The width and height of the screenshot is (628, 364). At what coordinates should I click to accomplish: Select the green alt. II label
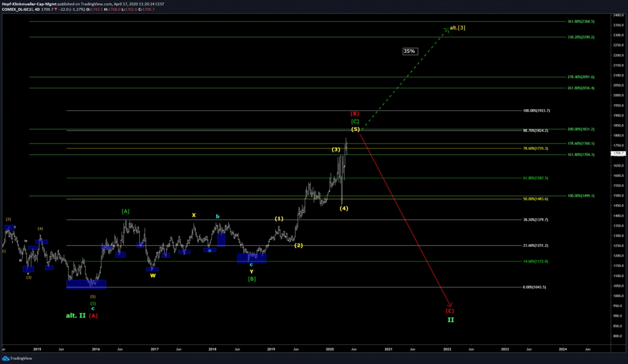click(75, 315)
